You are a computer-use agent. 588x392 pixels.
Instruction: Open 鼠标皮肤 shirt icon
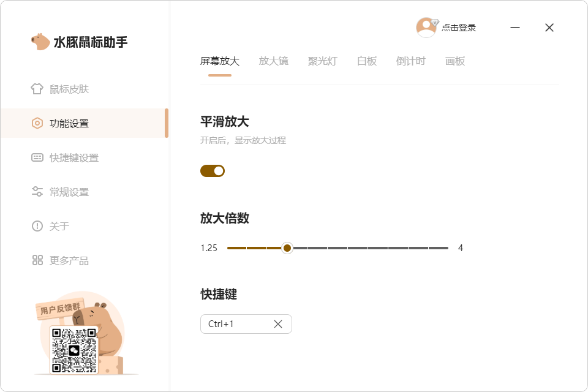[x=37, y=89]
